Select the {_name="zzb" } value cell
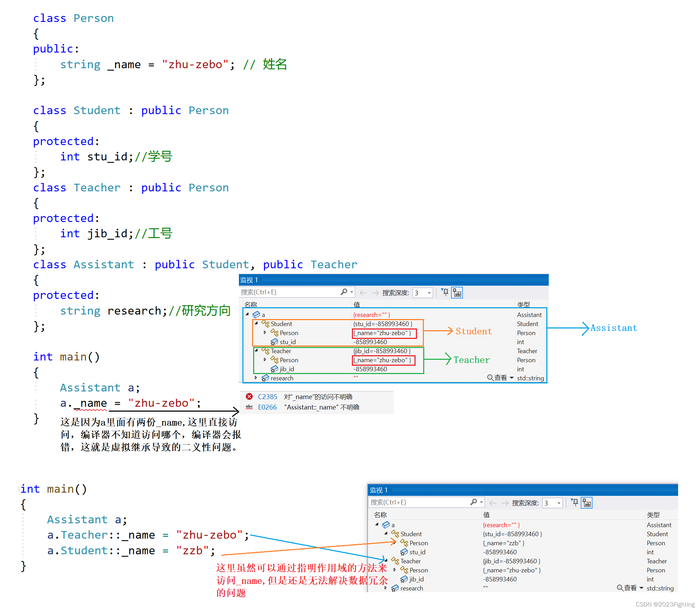 pos(504,543)
